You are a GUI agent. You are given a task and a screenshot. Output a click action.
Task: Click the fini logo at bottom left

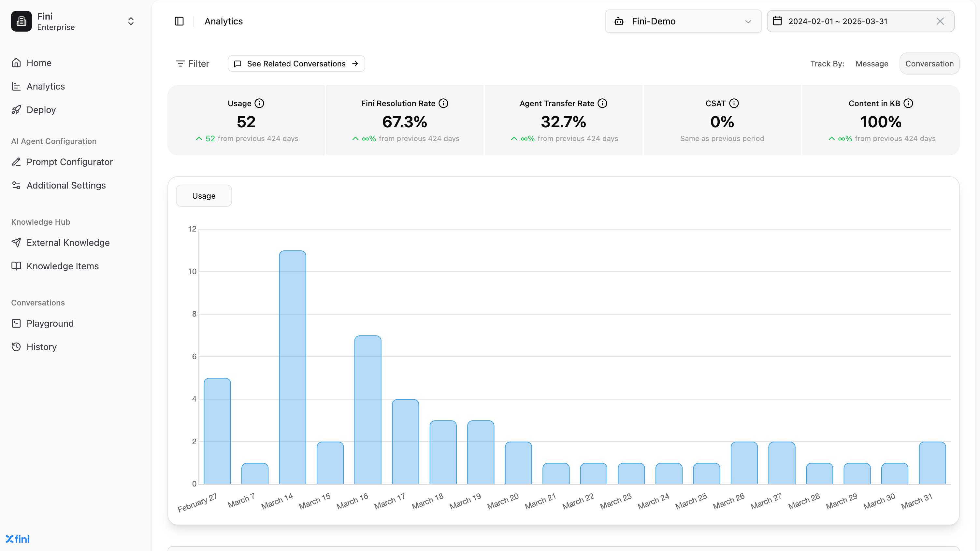pyautogui.click(x=18, y=539)
